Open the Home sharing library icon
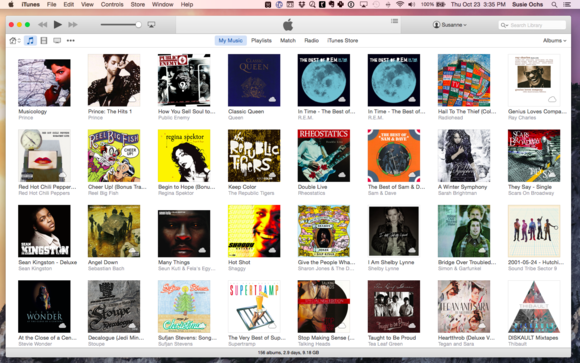The height and width of the screenshot is (363, 580). pos(14,40)
